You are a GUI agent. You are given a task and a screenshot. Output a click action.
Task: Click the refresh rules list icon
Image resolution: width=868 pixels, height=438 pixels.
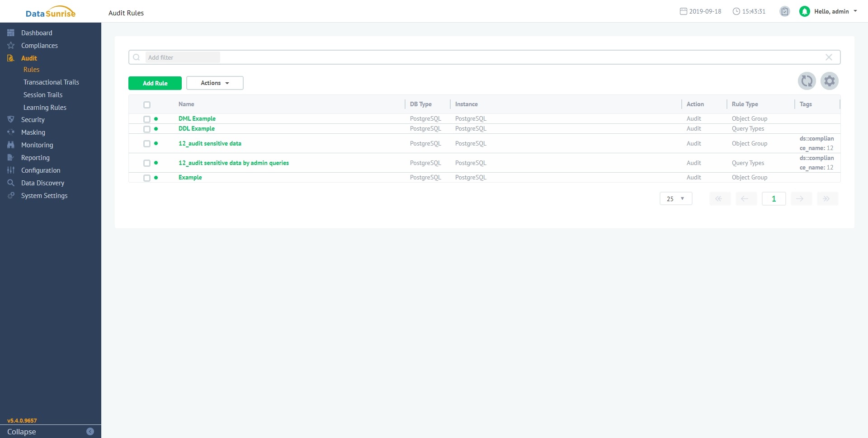(807, 81)
